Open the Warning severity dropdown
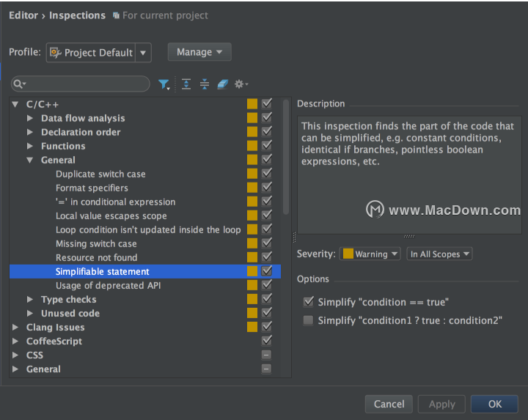 370,254
